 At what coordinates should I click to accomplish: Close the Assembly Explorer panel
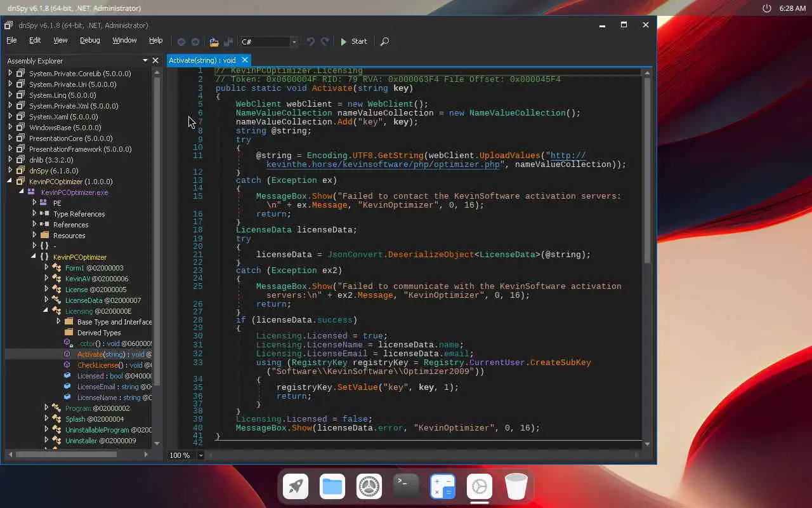click(155, 61)
